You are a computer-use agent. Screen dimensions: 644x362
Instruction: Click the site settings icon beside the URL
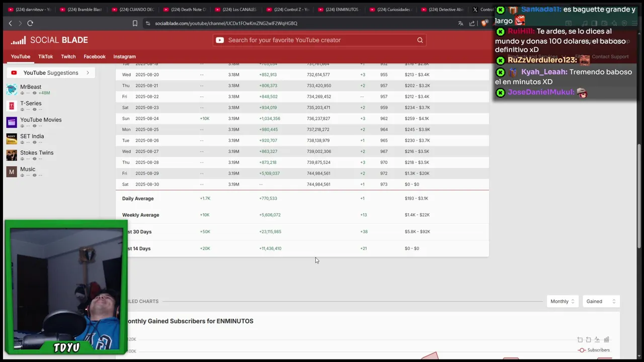[x=148, y=23]
